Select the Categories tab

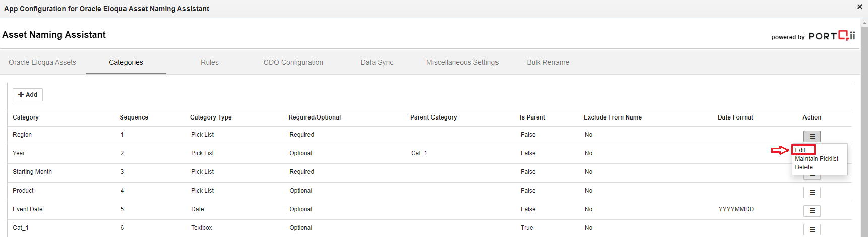click(126, 62)
